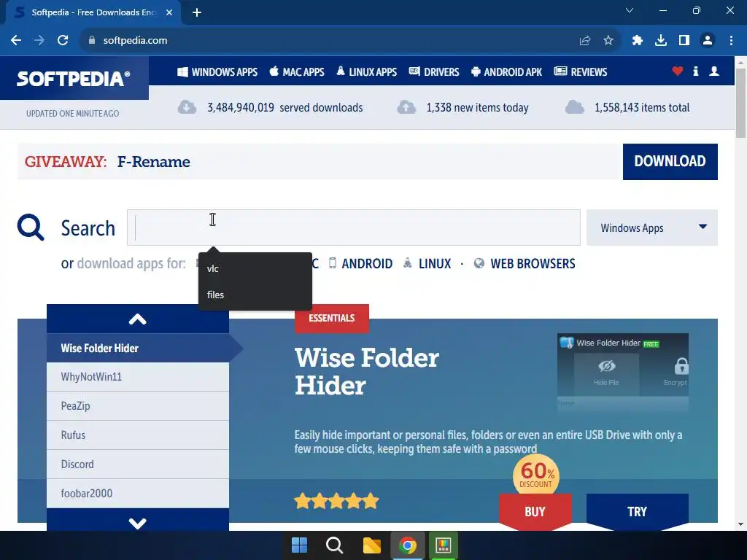
Task: Open the Windows Apps category dropdown
Action: pos(651,227)
